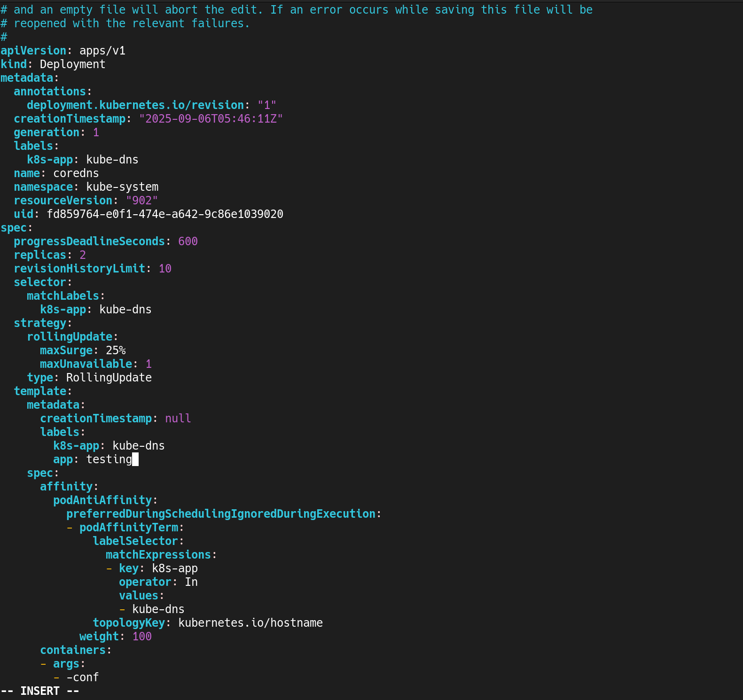Click the INSERT mode indicator
743x700 pixels.
(x=40, y=691)
